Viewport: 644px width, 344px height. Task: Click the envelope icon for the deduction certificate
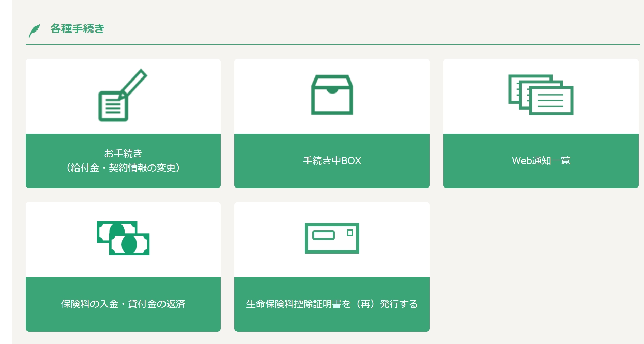click(332, 238)
